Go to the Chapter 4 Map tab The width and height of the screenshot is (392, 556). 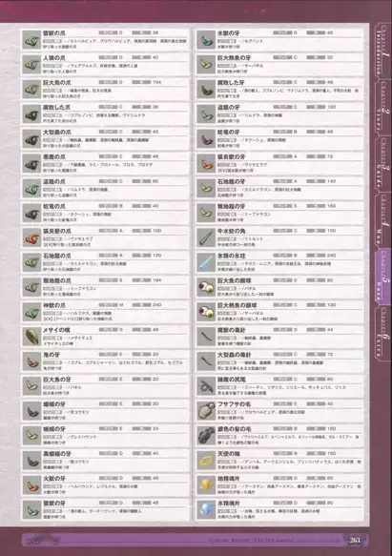382,219
